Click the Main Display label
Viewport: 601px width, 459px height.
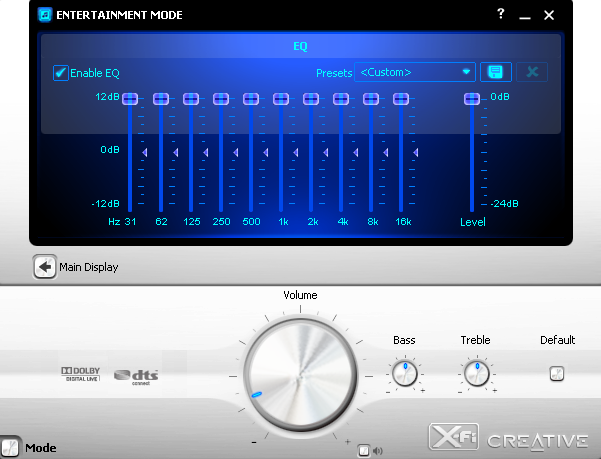point(89,267)
